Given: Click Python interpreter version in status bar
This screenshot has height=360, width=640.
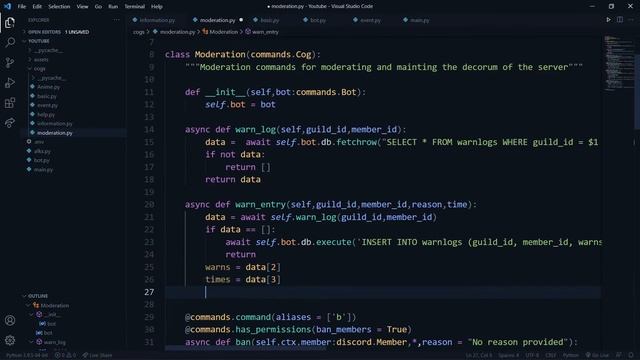Looking at the screenshot, I should coord(27,355).
